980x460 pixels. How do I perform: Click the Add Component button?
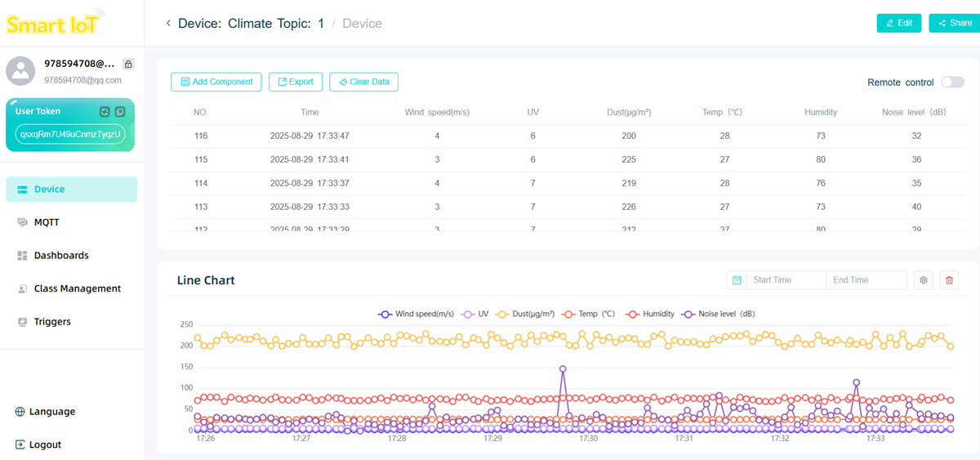pyautogui.click(x=216, y=82)
